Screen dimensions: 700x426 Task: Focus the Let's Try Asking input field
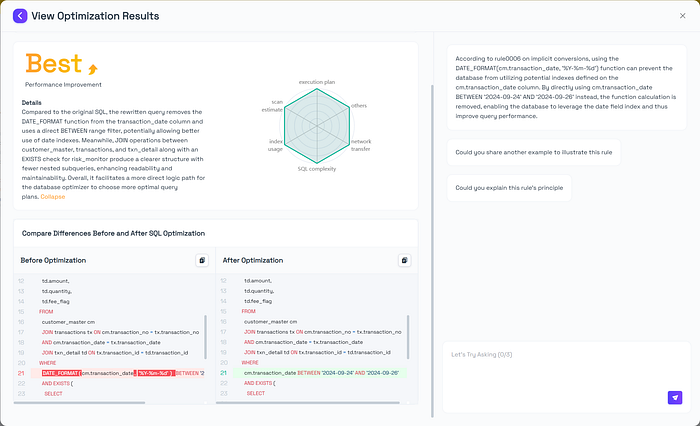[x=566, y=377]
